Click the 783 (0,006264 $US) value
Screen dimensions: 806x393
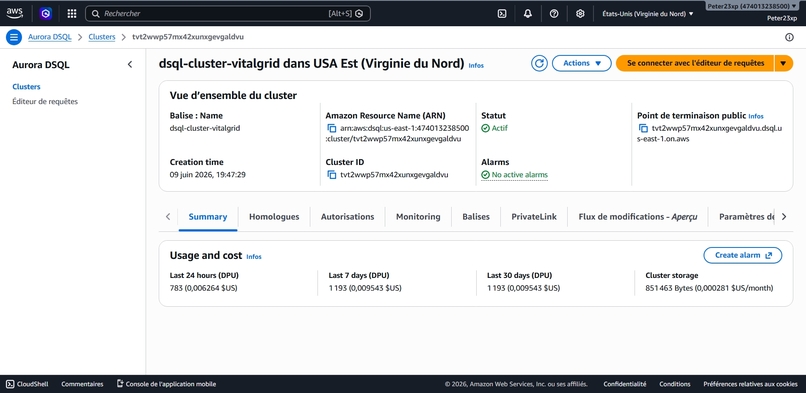coord(204,288)
